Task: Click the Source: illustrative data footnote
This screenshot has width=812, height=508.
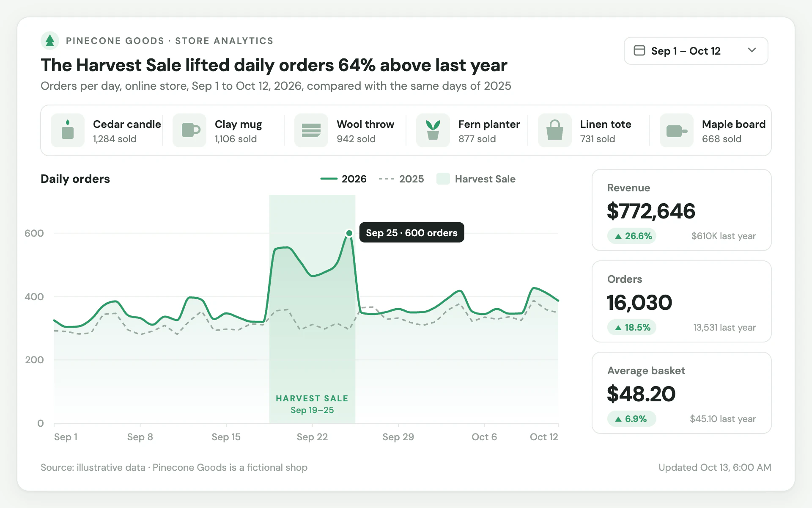Action: point(174,467)
